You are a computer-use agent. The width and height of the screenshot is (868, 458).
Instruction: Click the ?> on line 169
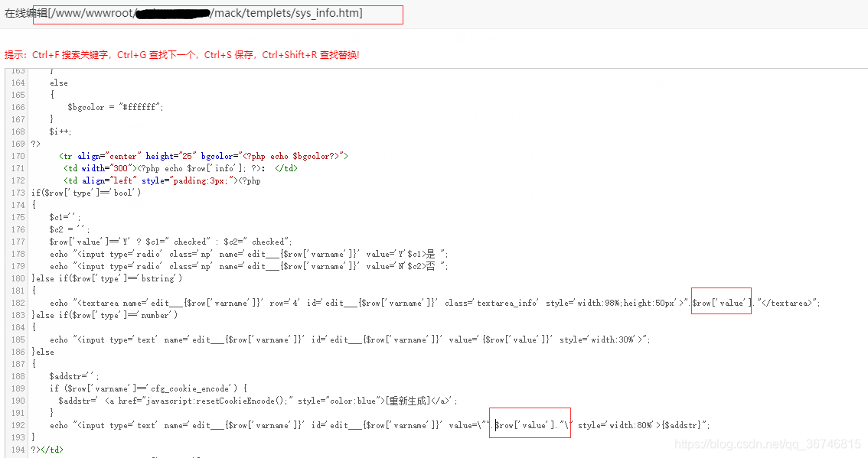[35, 144]
